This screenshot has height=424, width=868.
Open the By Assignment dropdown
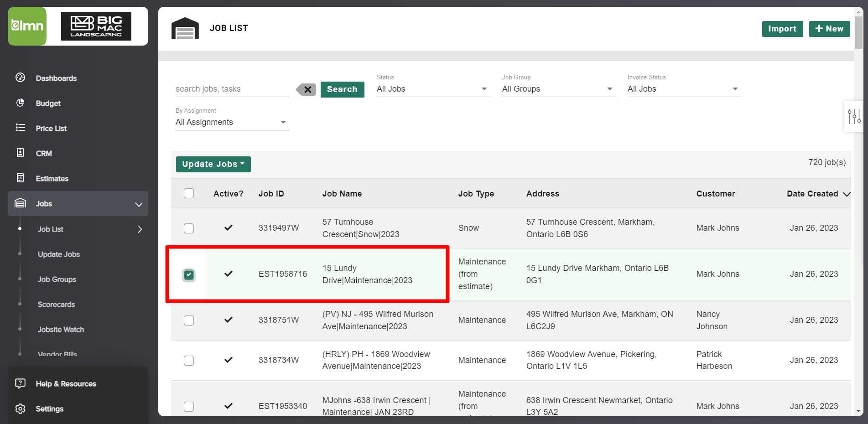(232, 122)
